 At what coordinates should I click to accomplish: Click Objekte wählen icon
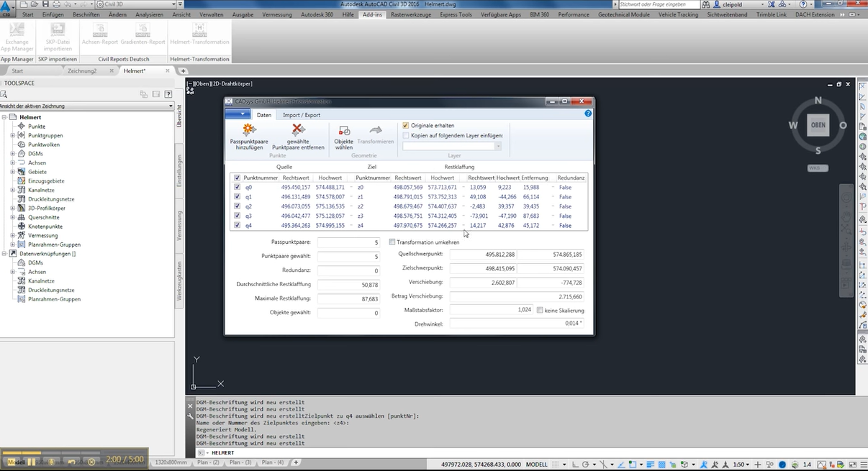pyautogui.click(x=344, y=131)
